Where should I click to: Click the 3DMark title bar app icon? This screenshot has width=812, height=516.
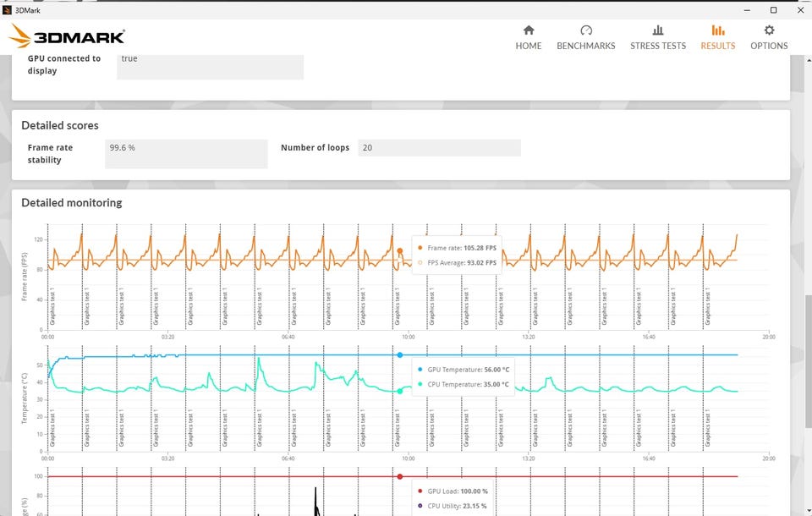8,10
